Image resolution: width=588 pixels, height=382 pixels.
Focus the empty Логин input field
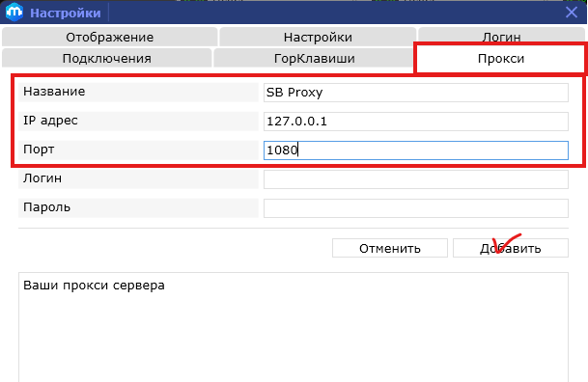click(416, 179)
